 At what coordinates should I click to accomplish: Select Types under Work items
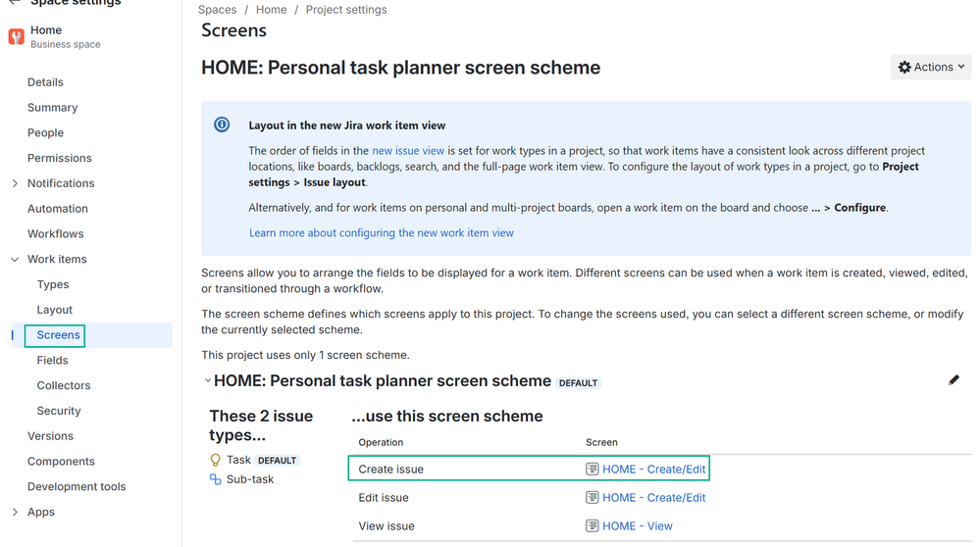[53, 284]
